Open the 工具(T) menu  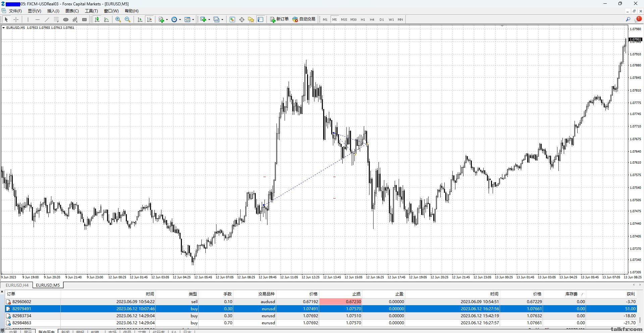pyautogui.click(x=91, y=11)
